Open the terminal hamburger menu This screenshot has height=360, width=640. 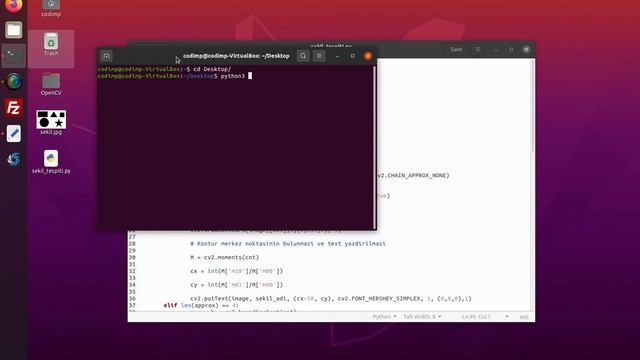tap(319, 56)
